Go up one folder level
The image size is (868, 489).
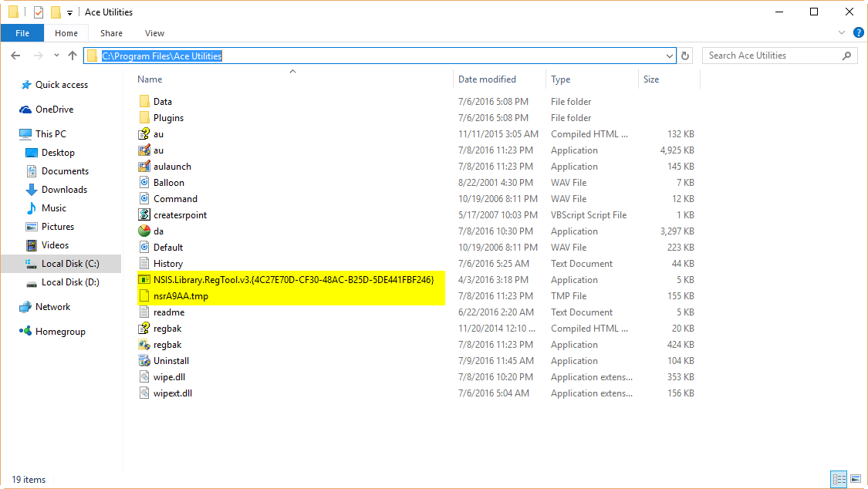pyautogui.click(x=73, y=56)
